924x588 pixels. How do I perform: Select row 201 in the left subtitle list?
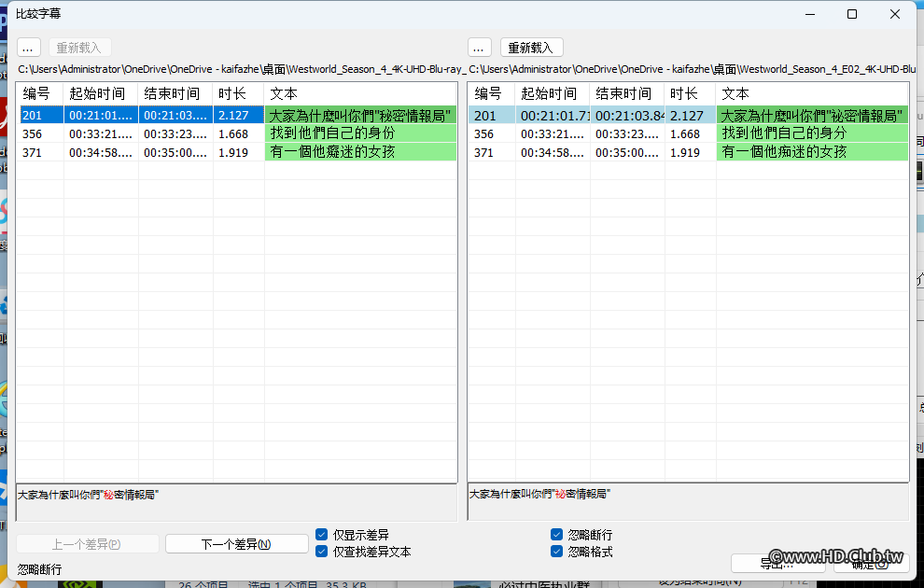[x=236, y=115]
